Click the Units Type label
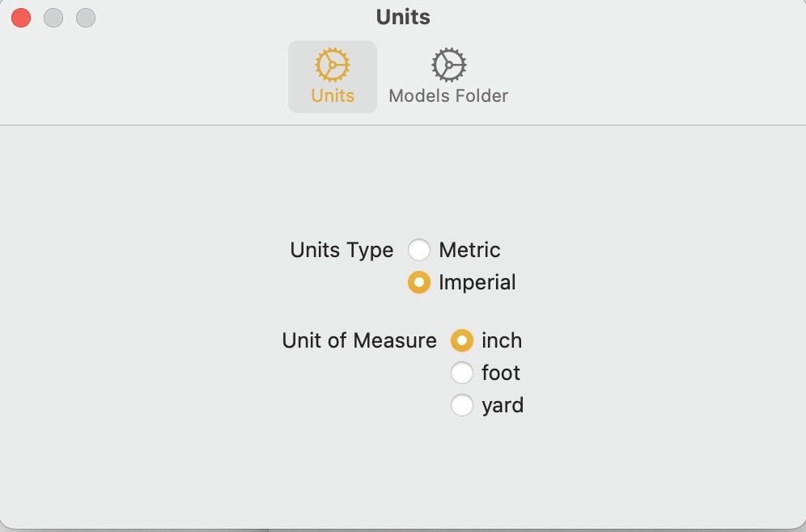Image resolution: width=806 pixels, height=532 pixels. click(x=341, y=250)
